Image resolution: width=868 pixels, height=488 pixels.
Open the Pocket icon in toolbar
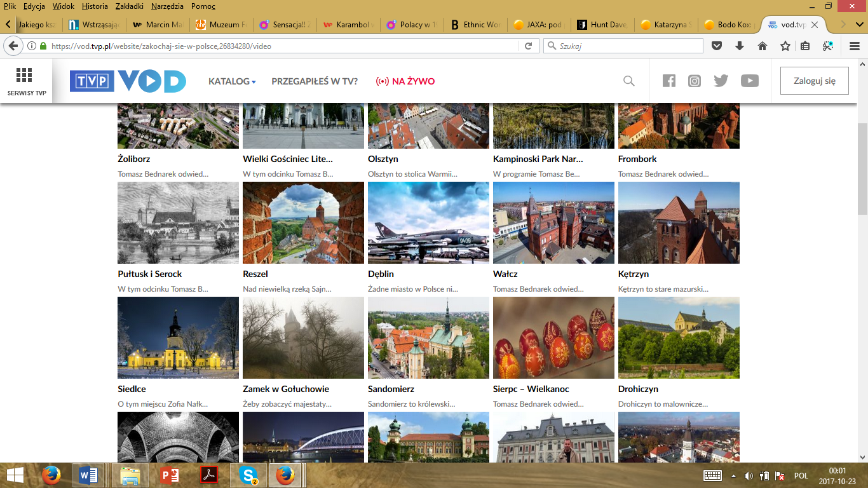pyautogui.click(x=717, y=46)
